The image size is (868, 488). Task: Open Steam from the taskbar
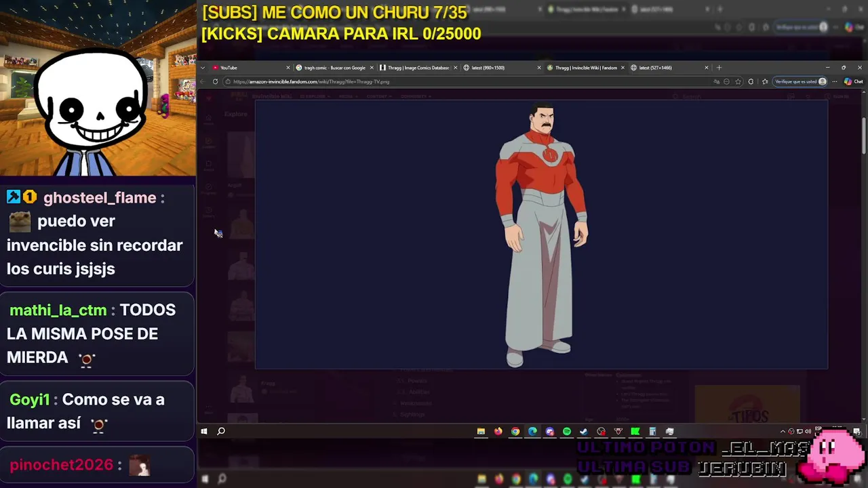click(584, 431)
